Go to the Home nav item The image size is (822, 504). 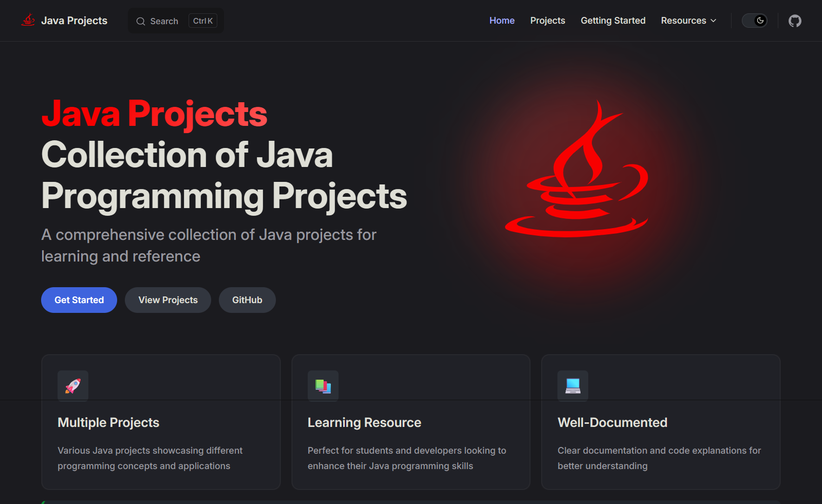coord(502,21)
